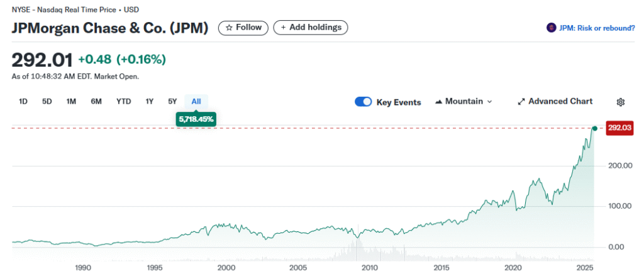The image size is (644, 279).
Task: Select the YTD time range
Action: coord(123,102)
